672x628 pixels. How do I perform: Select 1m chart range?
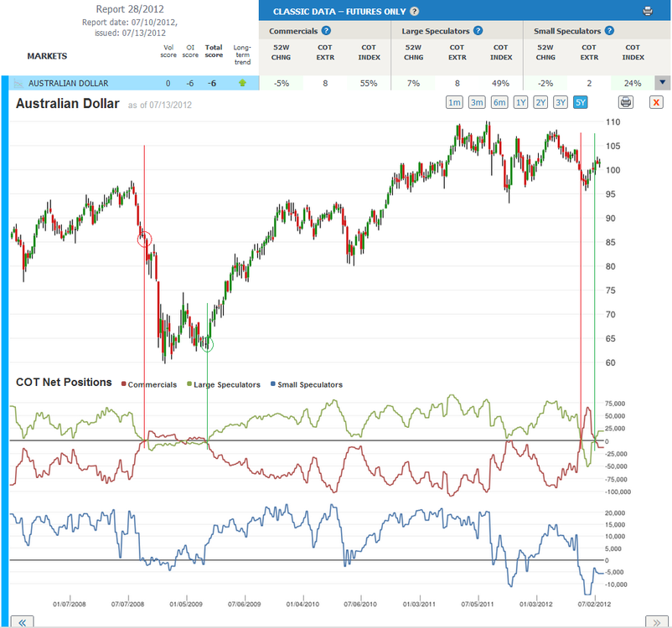click(454, 102)
